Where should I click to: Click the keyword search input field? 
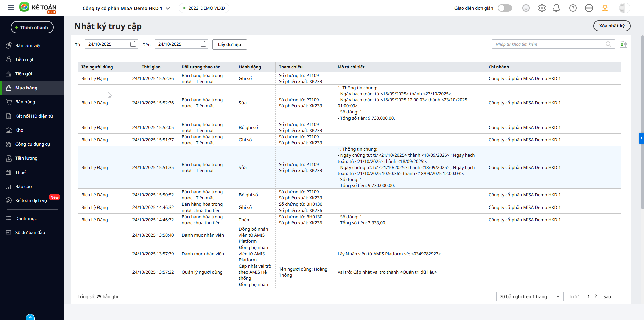click(x=548, y=44)
